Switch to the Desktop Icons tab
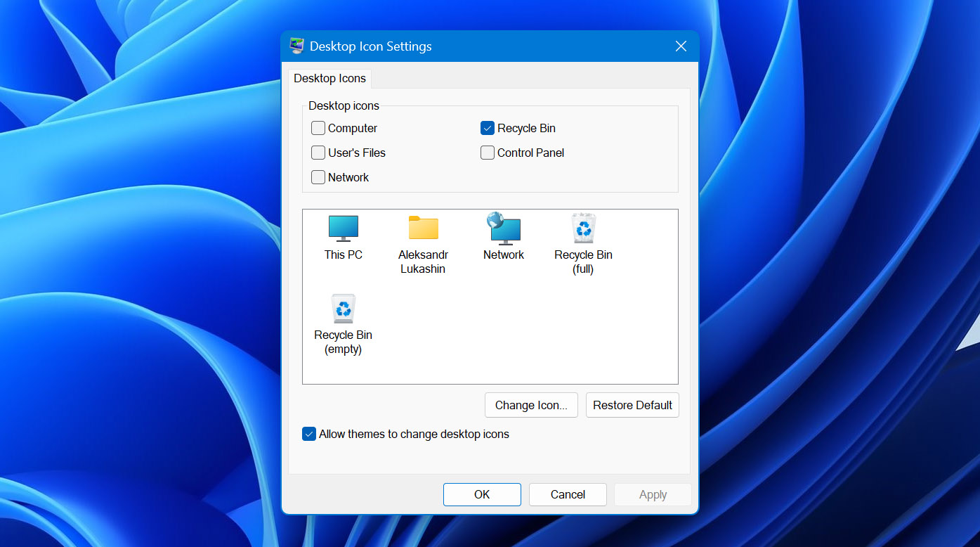The width and height of the screenshot is (980, 547). coord(329,79)
